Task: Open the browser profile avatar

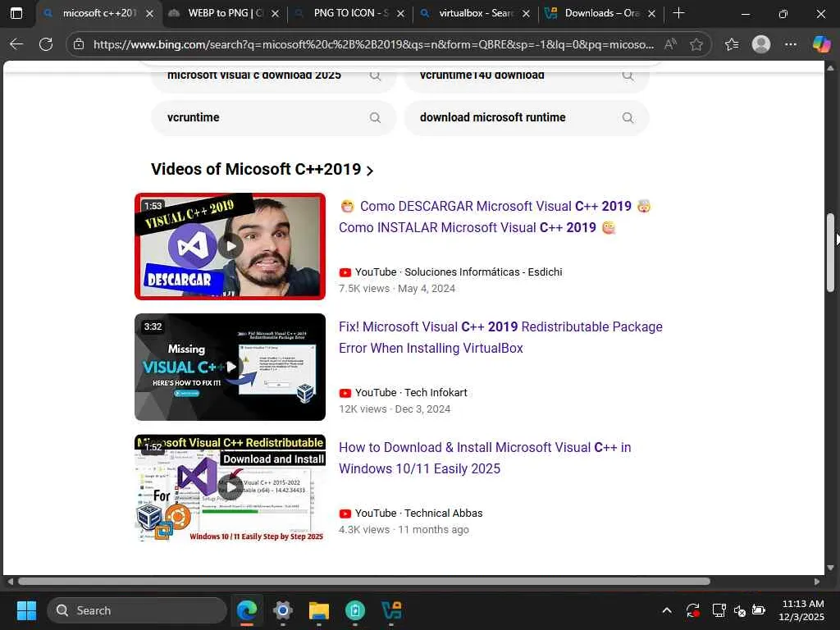Action: click(x=761, y=44)
